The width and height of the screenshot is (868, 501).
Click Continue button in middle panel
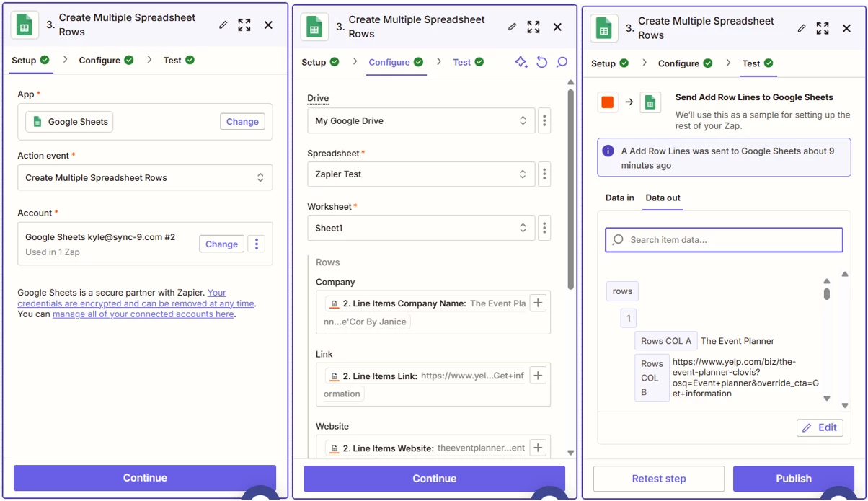pyautogui.click(x=435, y=479)
